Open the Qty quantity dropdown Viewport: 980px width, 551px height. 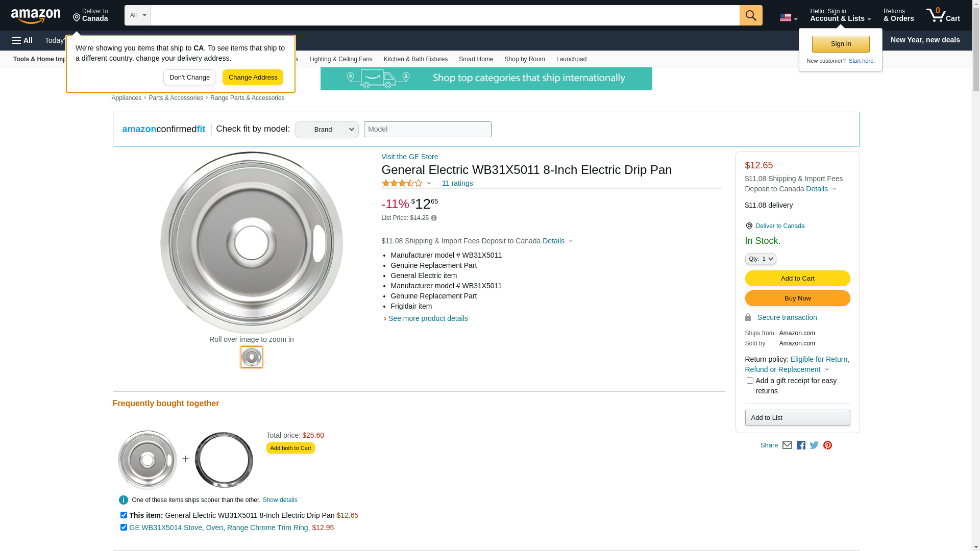(761, 259)
